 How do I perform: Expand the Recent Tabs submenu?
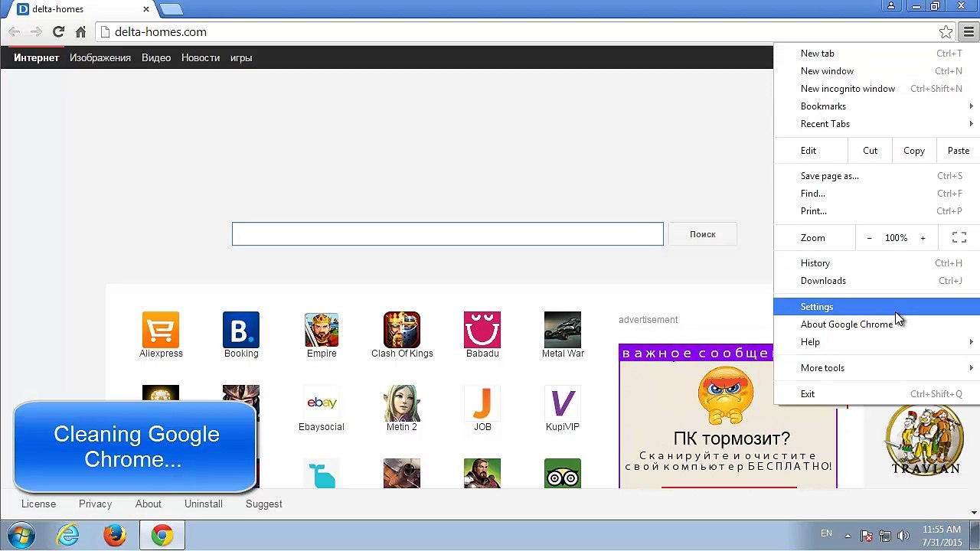(877, 124)
